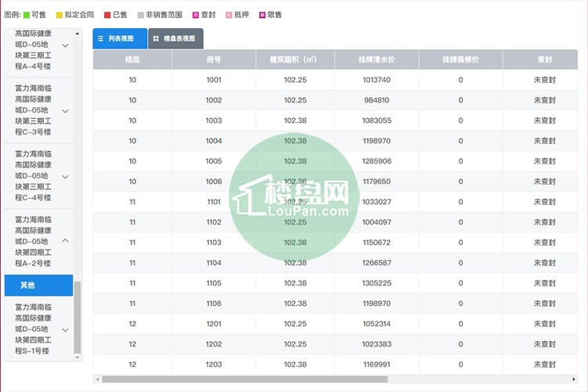The height and width of the screenshot is (392, 588).
Task: Click price 1023383 in row 1202
Action: (x=377, y=344)
